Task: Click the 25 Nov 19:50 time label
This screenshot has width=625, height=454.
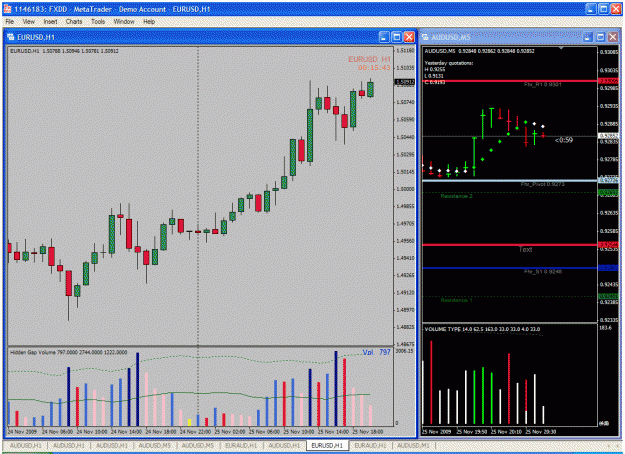Action: tap(472, 432)
